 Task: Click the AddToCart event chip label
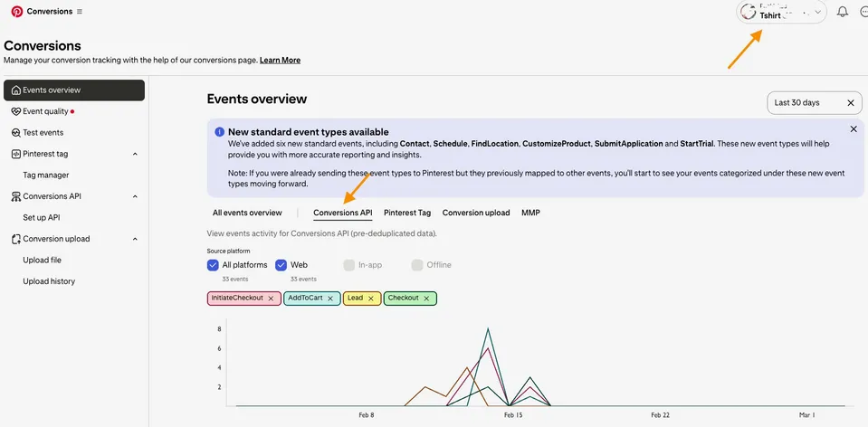305,298
